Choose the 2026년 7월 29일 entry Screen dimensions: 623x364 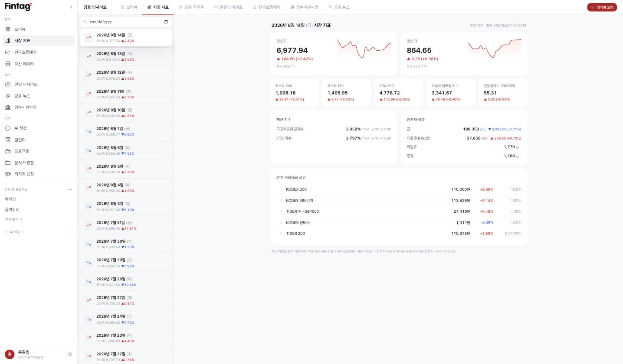(126, 263)
